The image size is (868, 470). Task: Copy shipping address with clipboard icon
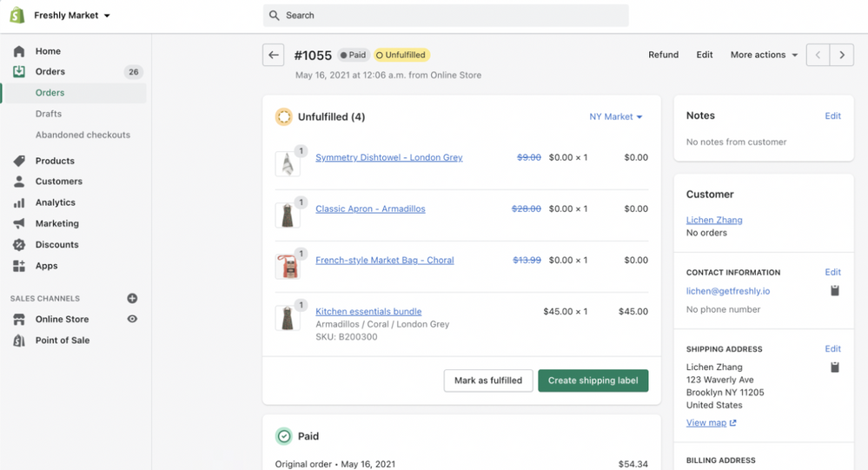[x=834, y=367]
